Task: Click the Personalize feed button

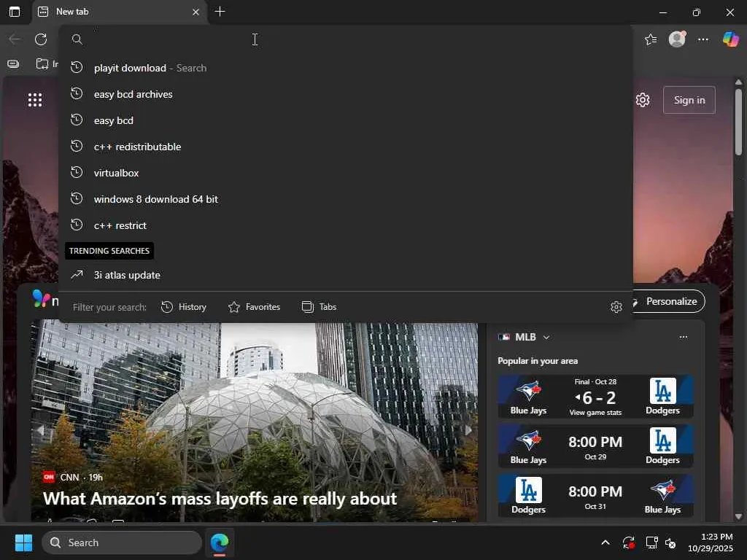Action: [669, 301]
